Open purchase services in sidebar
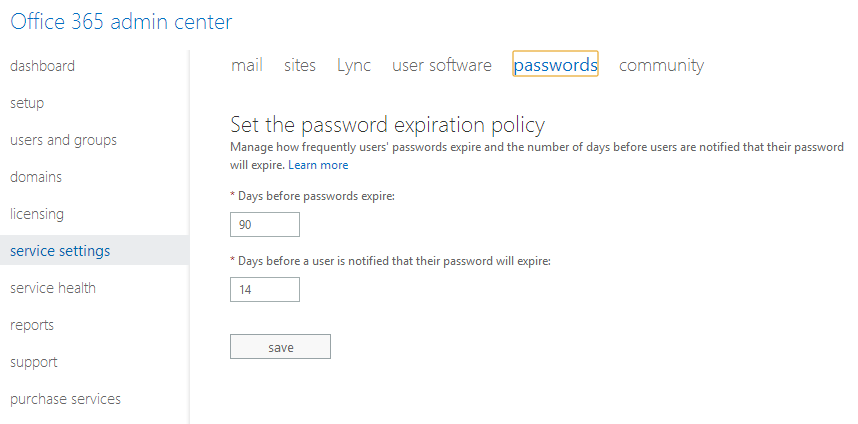The image size is (858, 424). [65, 399]
